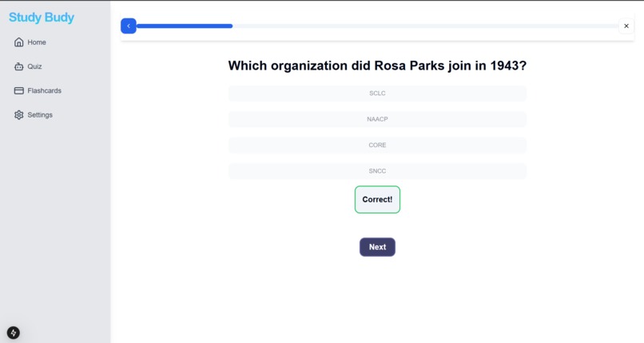Select the SNCC answer option
644x343 pixels.
tap(377, 171)
